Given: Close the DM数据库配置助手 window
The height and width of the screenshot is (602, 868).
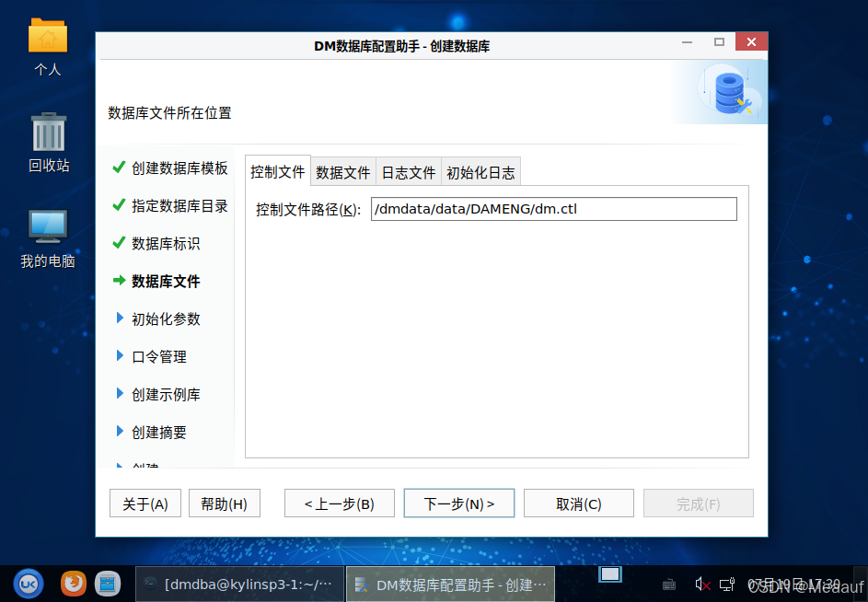Looking at the screenshot, I should point(751,41).
